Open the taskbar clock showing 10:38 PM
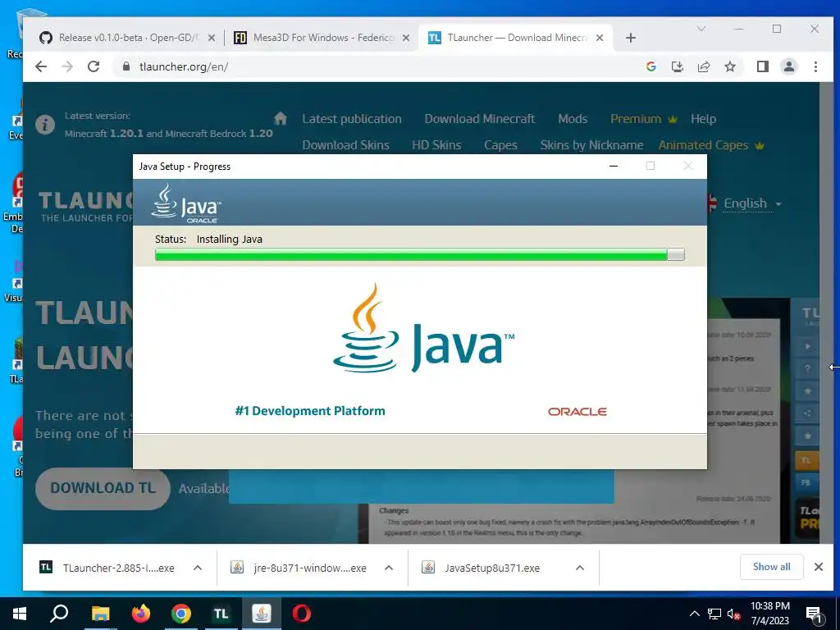Screen dimensions: 840x630 [770, 614]
